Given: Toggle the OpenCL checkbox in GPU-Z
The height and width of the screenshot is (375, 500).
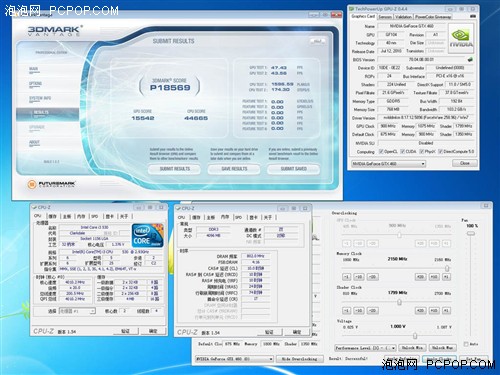Looking at the screenshot, I should tap(381, 152).
